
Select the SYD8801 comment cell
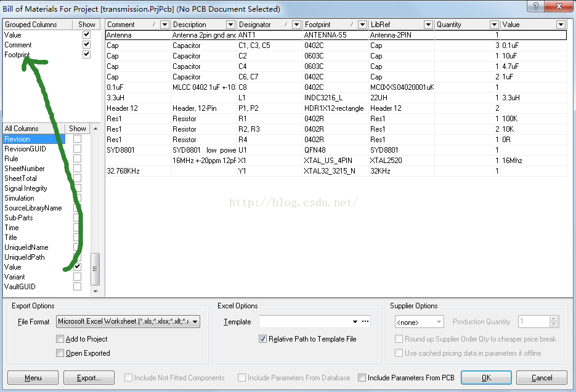tap(138, 150)
